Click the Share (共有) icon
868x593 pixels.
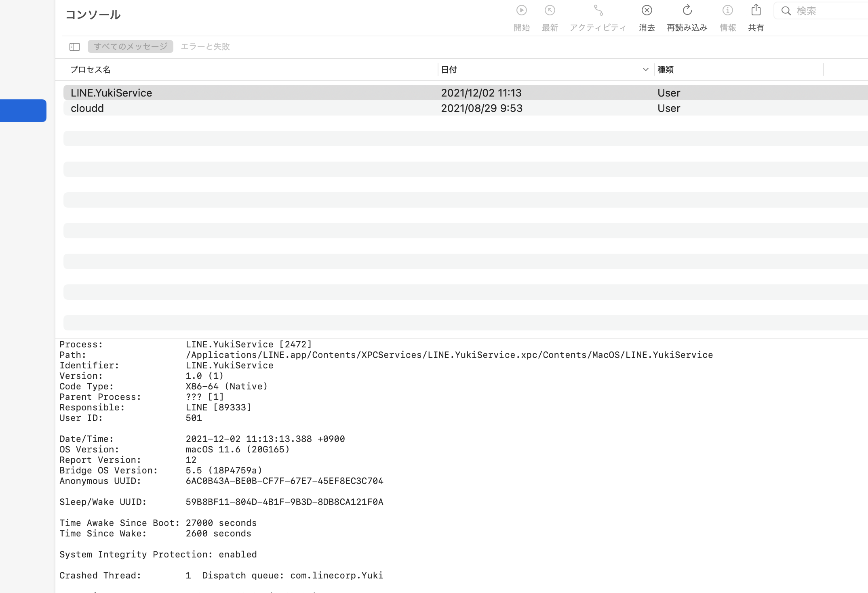pos(756,11)
